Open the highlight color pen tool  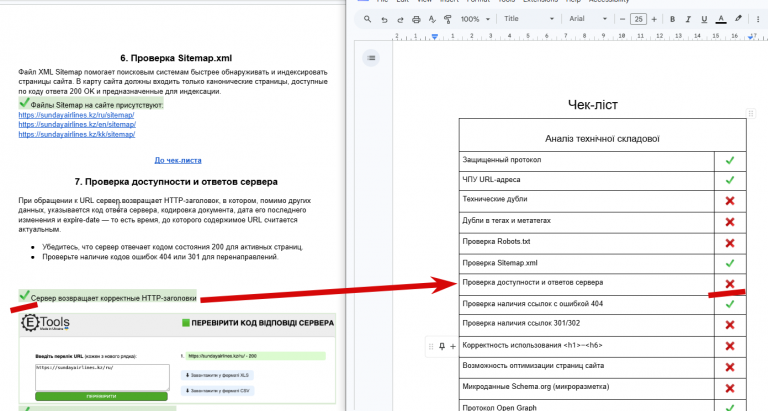coord(738,19)
